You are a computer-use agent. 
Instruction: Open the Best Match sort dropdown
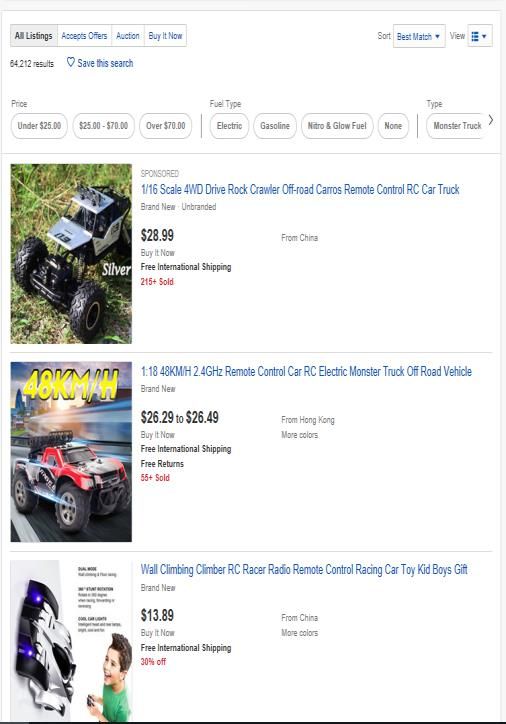pyautogui.click(x=419, y=36)
